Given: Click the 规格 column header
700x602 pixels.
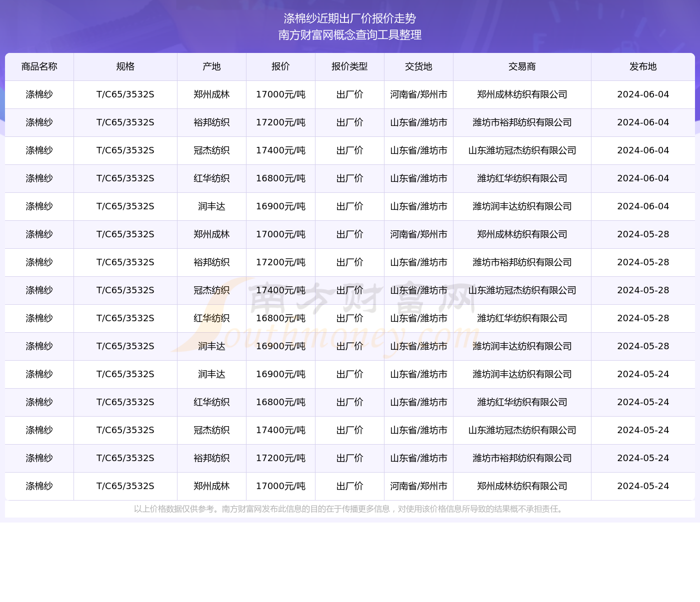Looking at the screenshot, I should point(125,66).
